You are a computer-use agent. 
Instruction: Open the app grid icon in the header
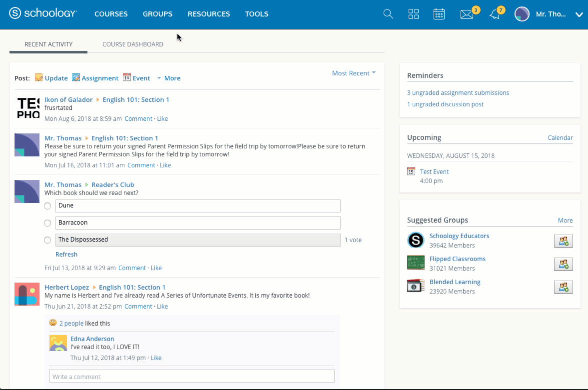click(x=414, y=14)
